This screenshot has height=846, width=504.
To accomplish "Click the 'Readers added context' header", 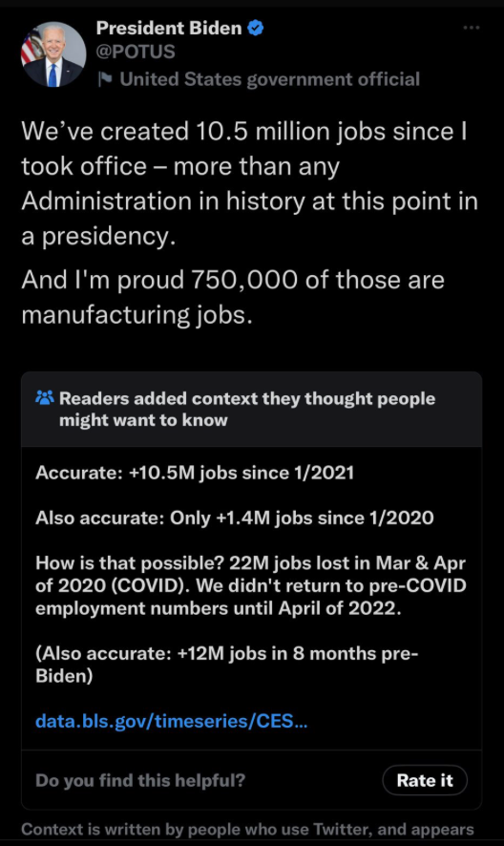I will click(247, 409).
